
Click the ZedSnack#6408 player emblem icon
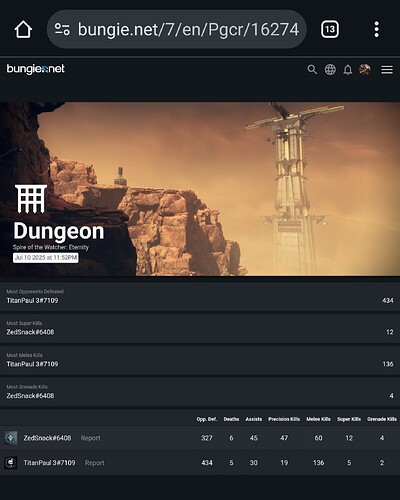click(x=11, y=438)
